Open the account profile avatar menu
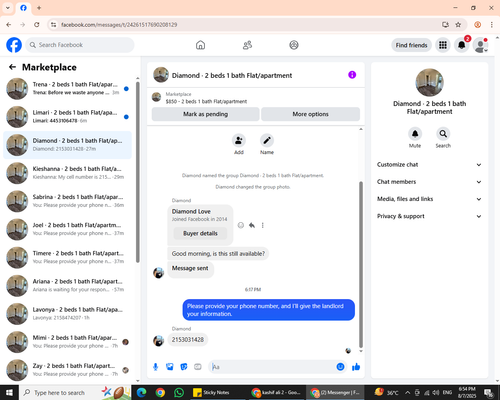This screenshot has height=400, width=500. pos(480,45)
